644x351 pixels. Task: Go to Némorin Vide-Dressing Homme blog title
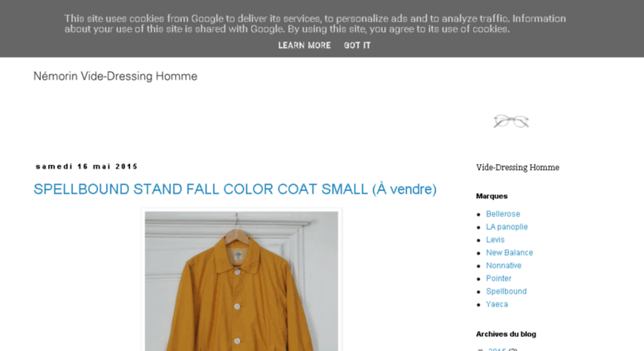pos(115,76)
